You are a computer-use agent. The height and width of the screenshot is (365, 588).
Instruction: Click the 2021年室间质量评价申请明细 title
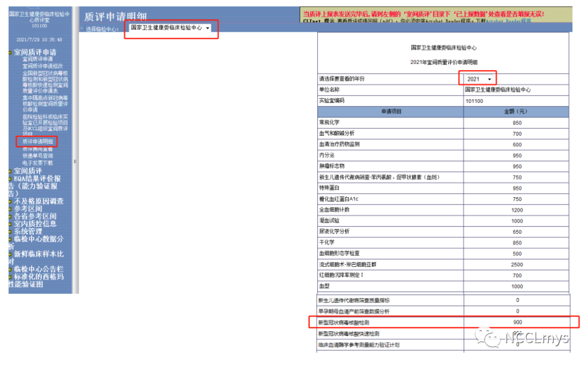(444, 62)
